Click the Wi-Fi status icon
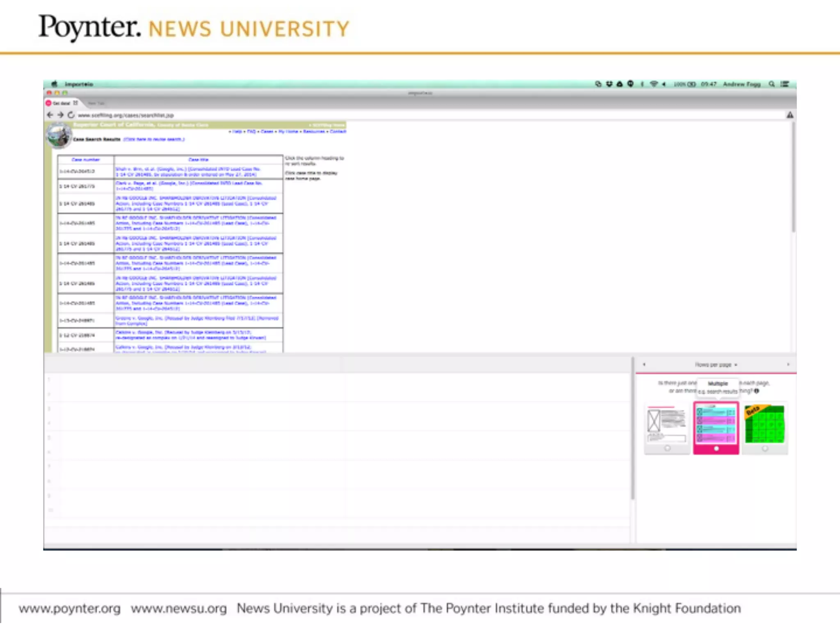This screenshot has height=630, width=840. [x=653, y=84]
